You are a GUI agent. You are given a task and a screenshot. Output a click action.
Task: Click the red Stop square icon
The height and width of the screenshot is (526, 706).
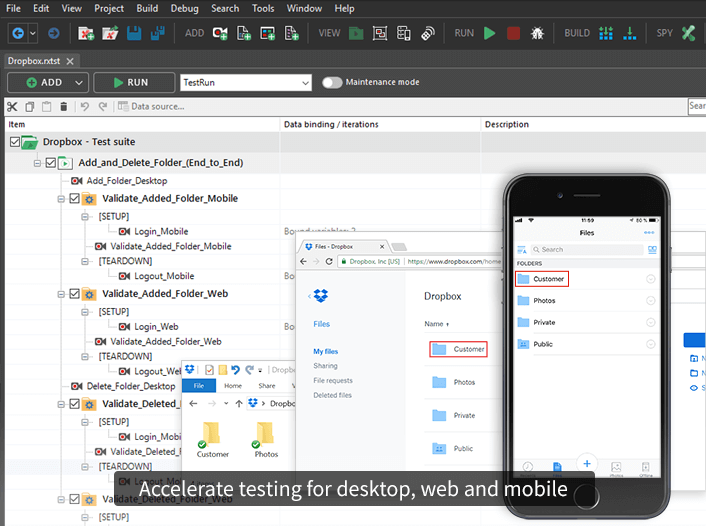pyautogui.click(x=513, y=33)
